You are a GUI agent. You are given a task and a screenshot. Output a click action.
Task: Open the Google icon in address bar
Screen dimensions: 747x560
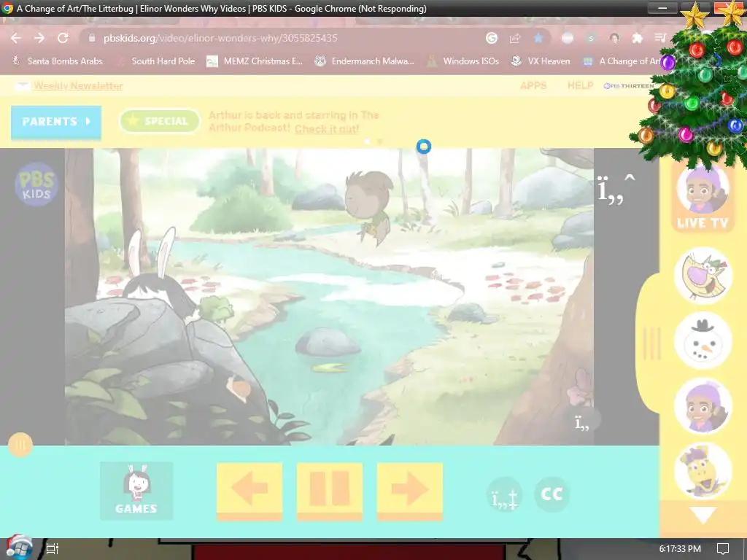click(492, 38)
